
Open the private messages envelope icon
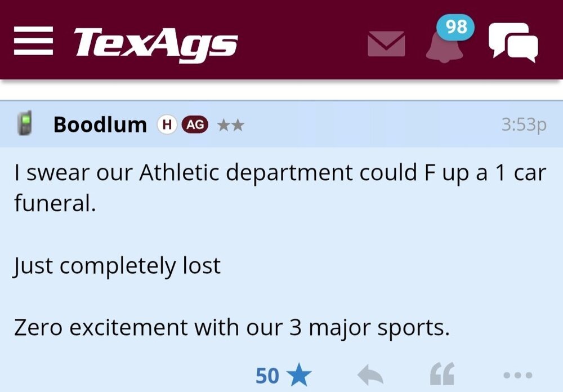point(386,44)
